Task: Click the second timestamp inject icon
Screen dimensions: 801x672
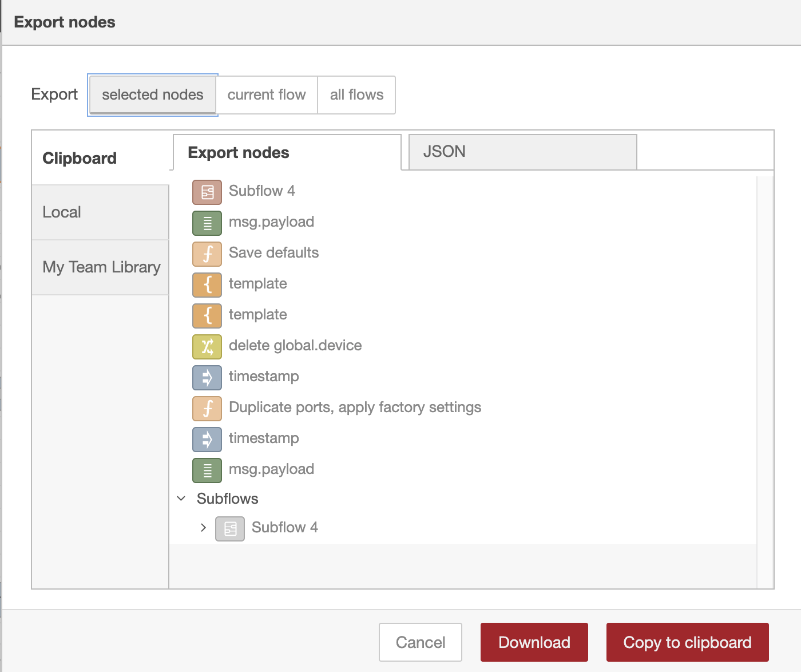Action: click(207, 440)
